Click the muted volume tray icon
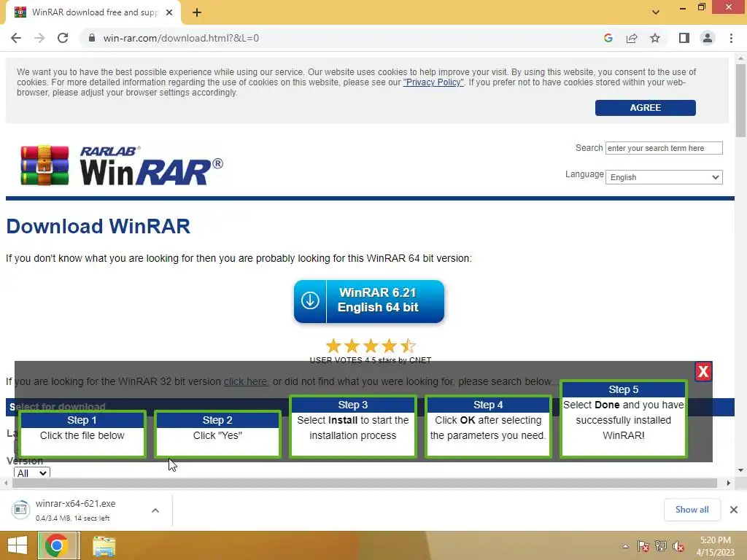 [678, 546]
